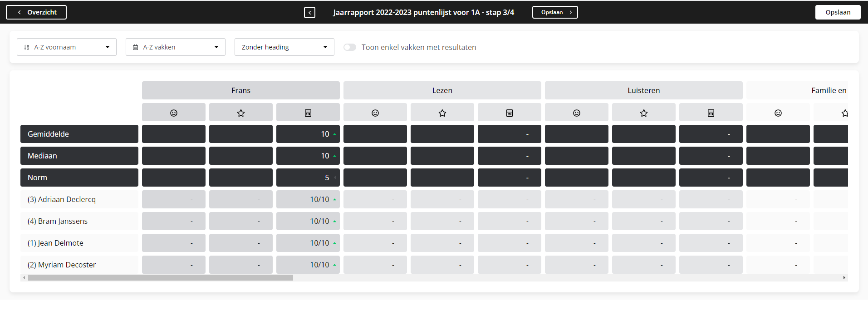Return to Overzicht page
868x311 pixels.
click(x=36, y=12)
